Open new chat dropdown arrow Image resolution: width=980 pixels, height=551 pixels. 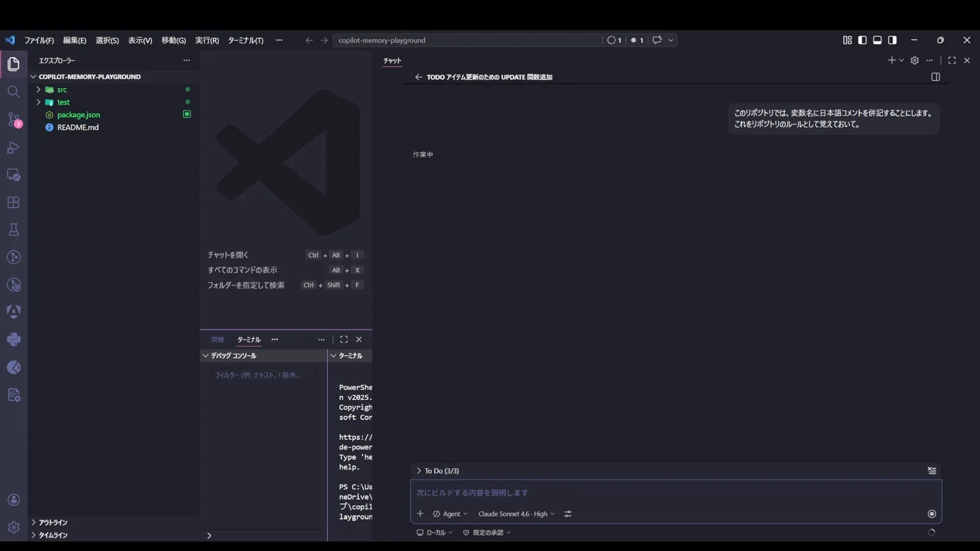click(x=901, y=60)
